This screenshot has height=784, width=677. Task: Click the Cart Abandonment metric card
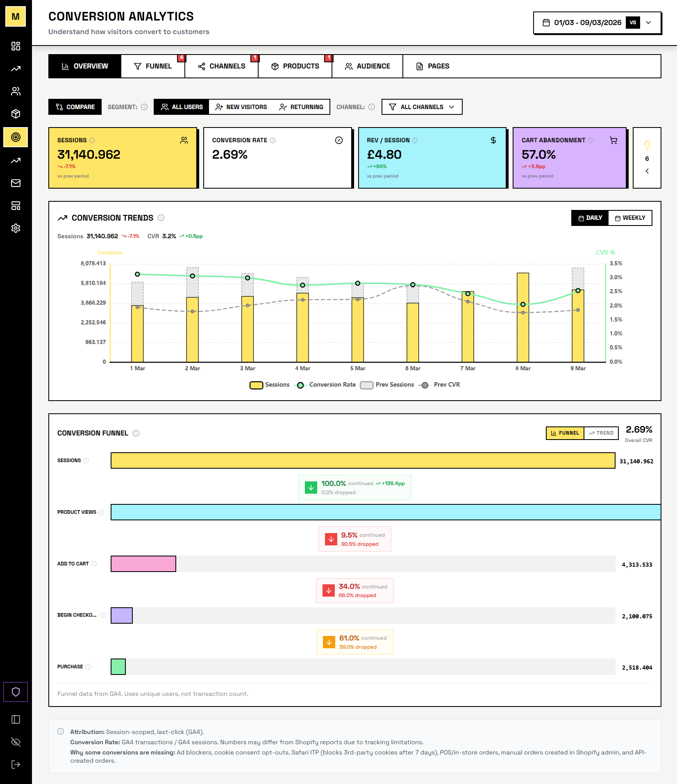[x=569, y=157]
